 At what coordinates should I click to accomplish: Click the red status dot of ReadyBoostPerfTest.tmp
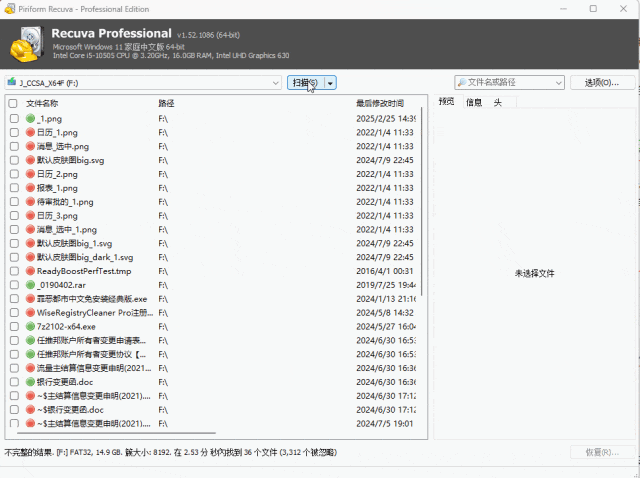tap(30, 271)
